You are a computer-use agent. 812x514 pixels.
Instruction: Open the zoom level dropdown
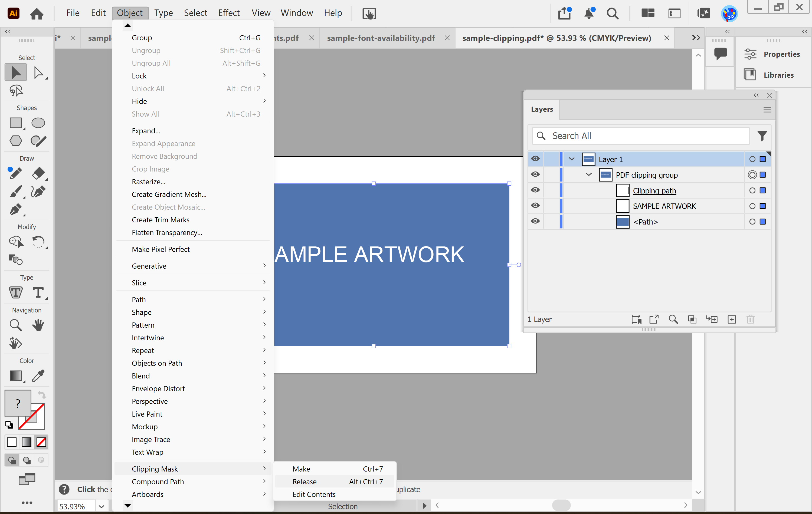[x=101, y=506]
